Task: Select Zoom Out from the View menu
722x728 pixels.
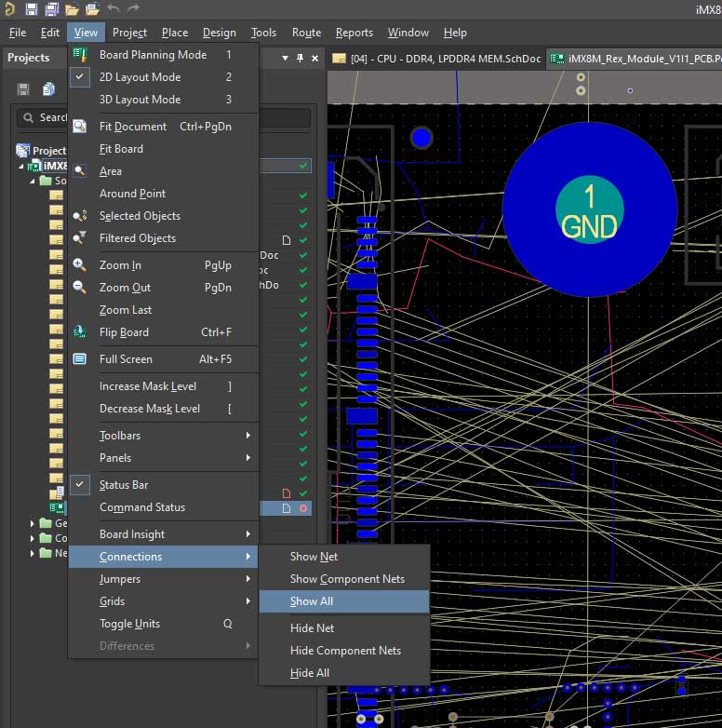Action: tap(125, 288)
